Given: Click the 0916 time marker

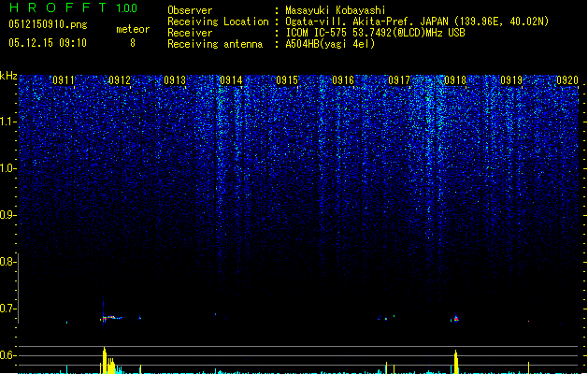Looking at the screenshot, I should coord(343,80).
